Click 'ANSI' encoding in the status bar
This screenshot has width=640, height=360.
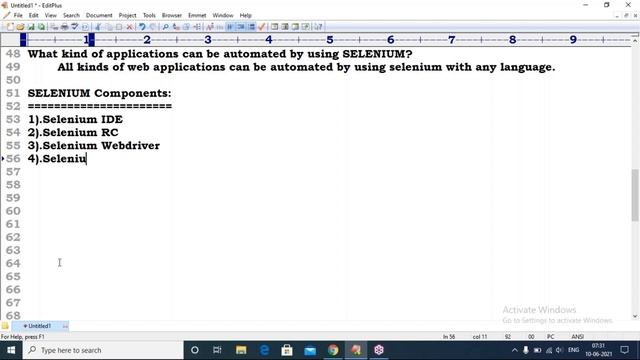(578, 337)
